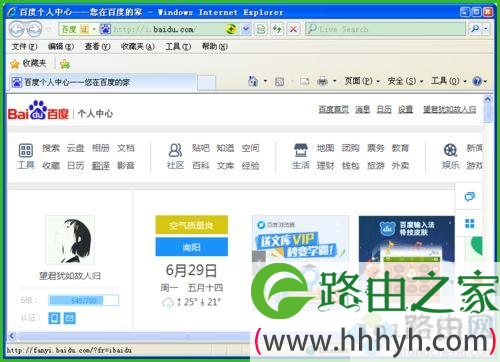Open the 地图 link
Image resolution: width=500 pixels, height=362 pixels.
(x=325, y=148)
